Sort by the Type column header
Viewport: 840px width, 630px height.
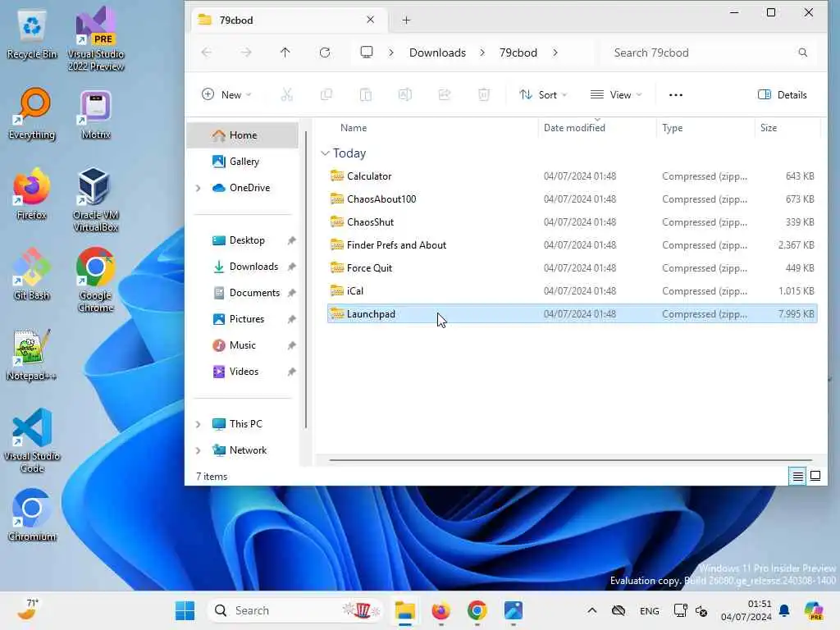tap(673, 128)
